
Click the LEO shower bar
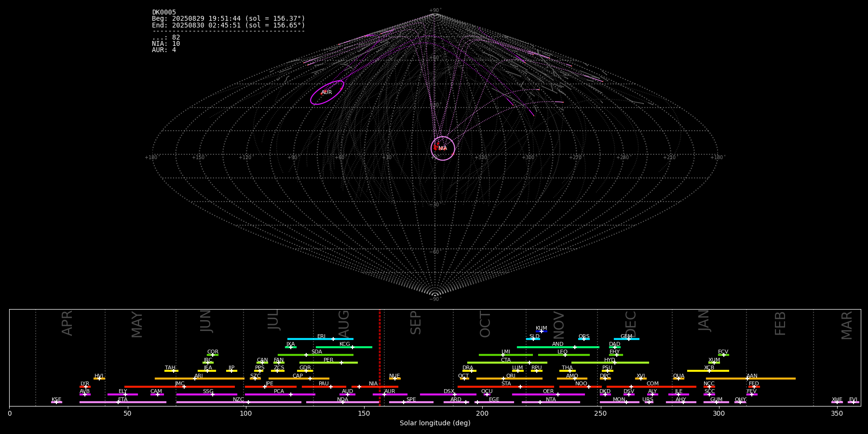click(563, 355)
